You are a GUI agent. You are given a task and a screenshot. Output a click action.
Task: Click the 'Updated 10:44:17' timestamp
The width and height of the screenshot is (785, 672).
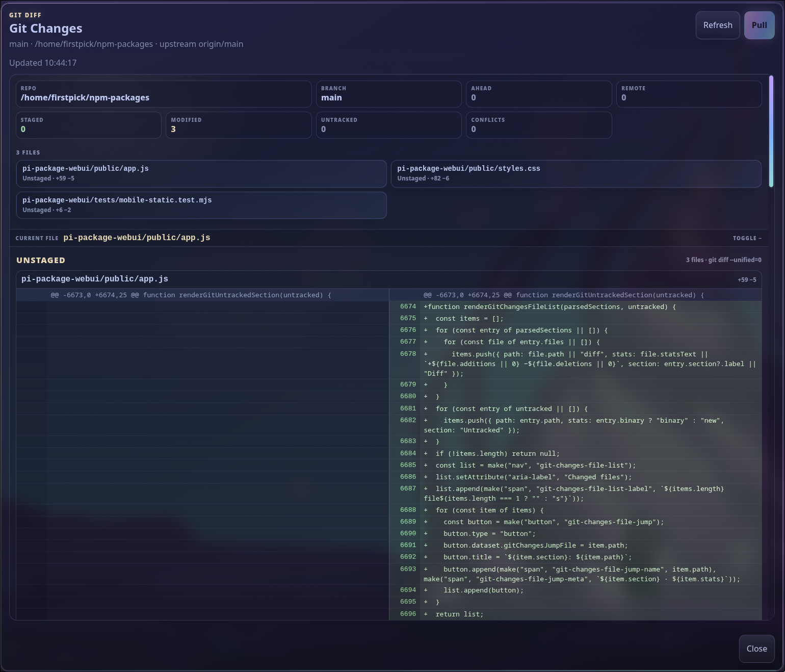click(43, 63)
